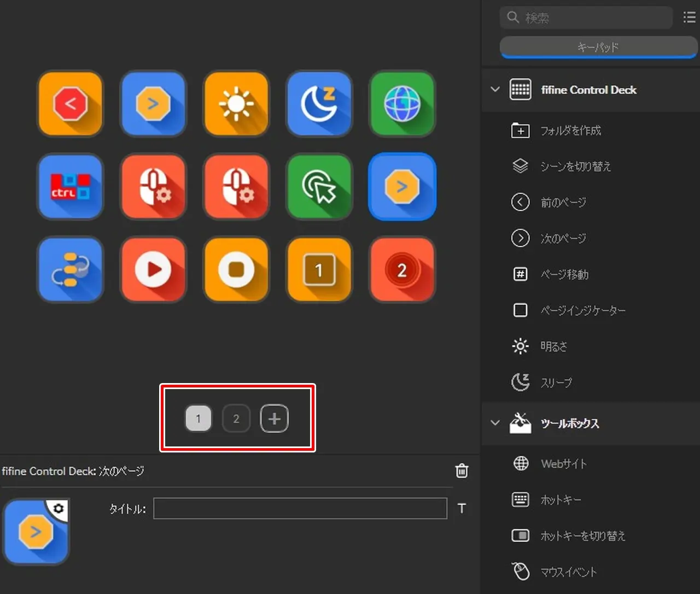Select the ctrl hotkey key in the grid
700x594 pixels.
[70, 186]
